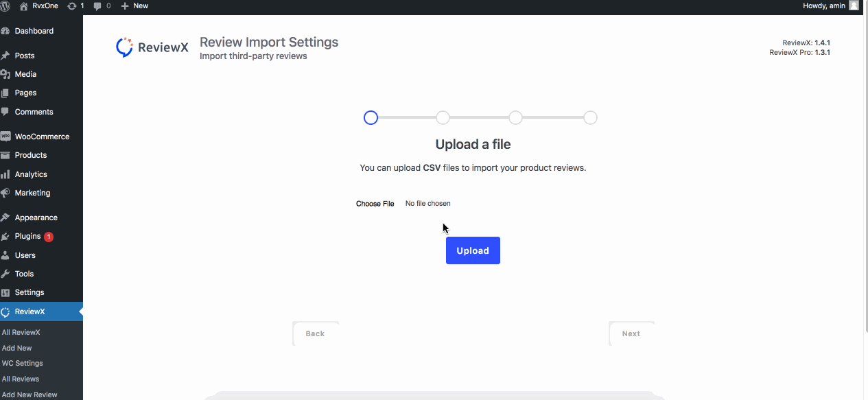Select Add New under ReviewX
Screen dimensions: 868x400
coord(17,348)
